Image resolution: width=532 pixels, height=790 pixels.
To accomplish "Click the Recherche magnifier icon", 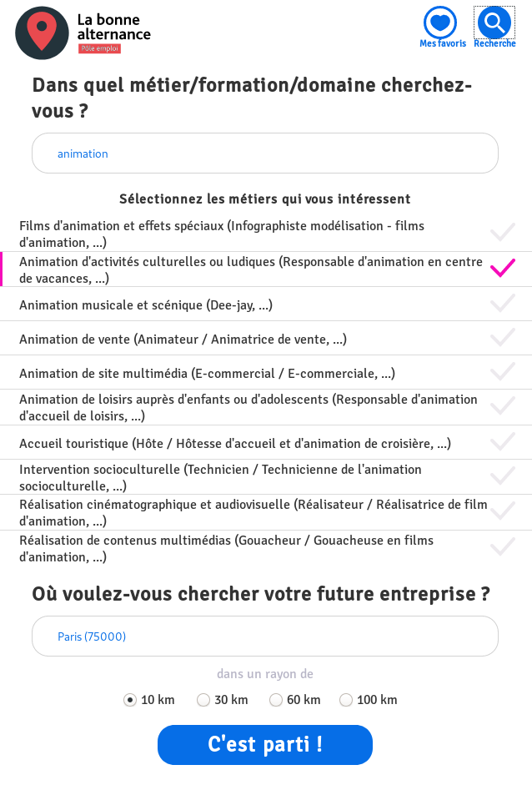I will tap(494, 23).
